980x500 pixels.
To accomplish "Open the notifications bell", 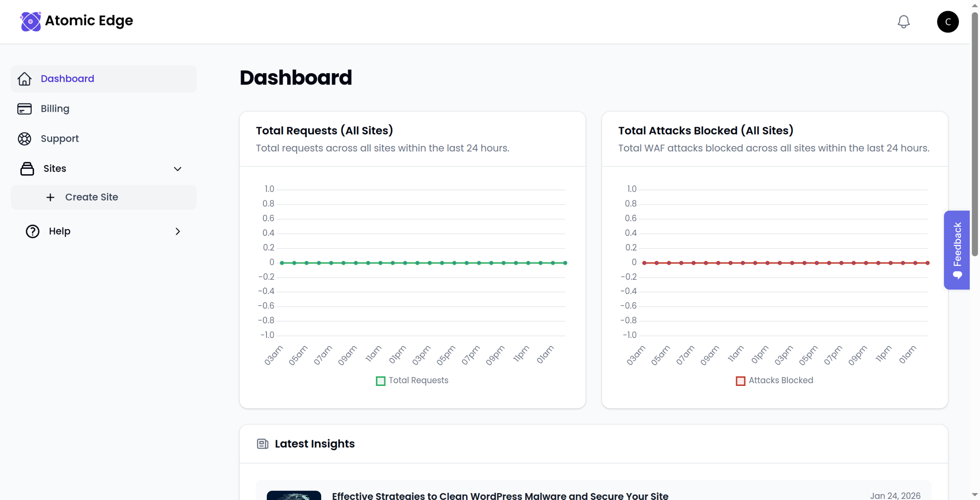I will (x=903, y=22).
